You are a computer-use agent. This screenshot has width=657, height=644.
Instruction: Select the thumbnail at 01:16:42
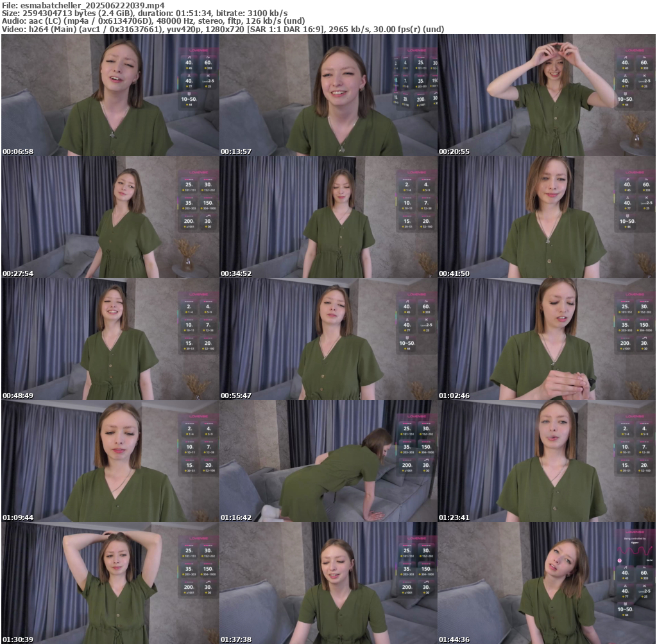click(328, 461)
